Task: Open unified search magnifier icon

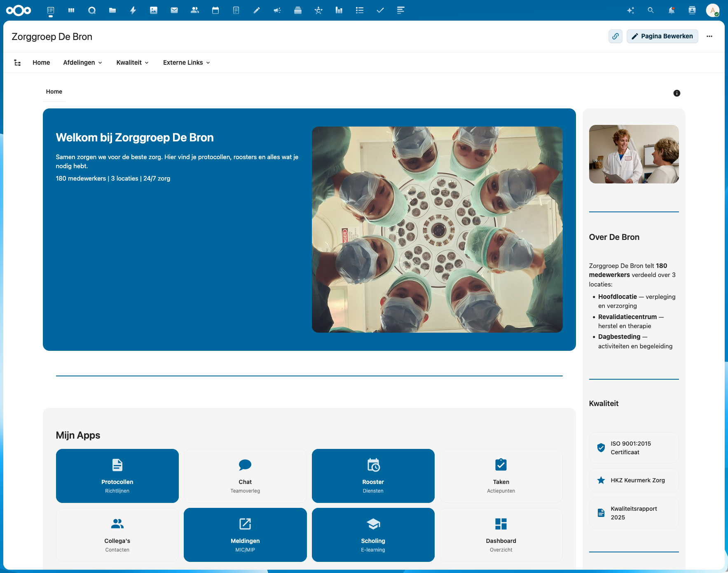Action: 651,10
